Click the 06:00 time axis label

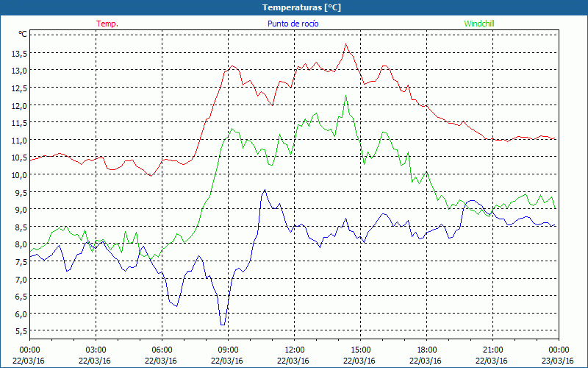point(162,350)
